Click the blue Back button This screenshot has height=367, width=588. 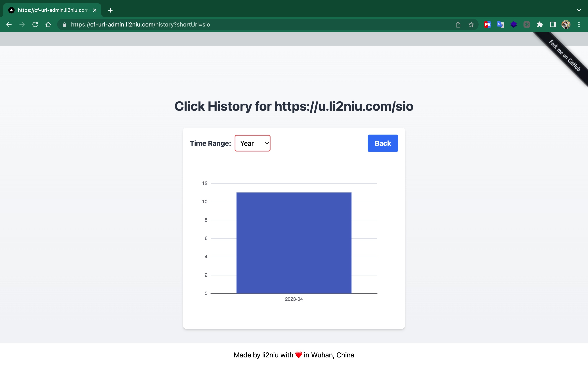[x=383, y=143]
